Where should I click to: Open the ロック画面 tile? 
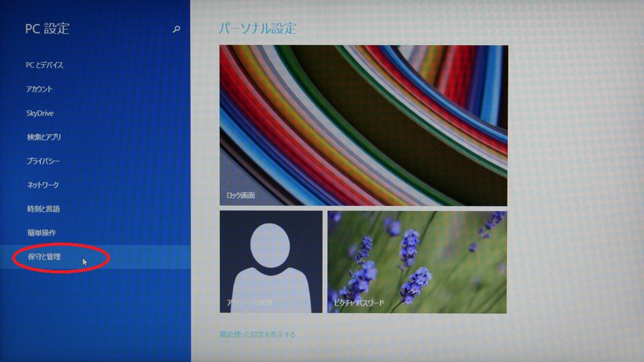point(364,126)
